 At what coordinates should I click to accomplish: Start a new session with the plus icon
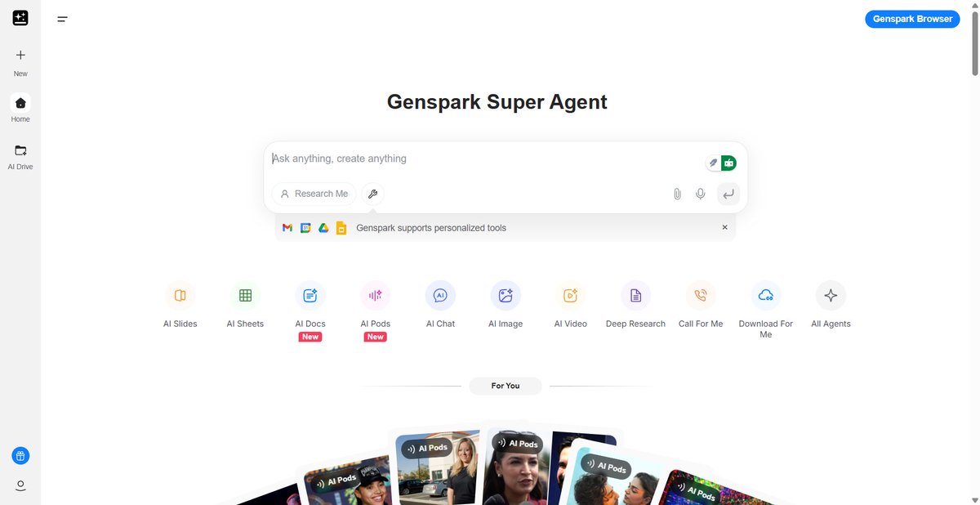(x=20, y=56)
